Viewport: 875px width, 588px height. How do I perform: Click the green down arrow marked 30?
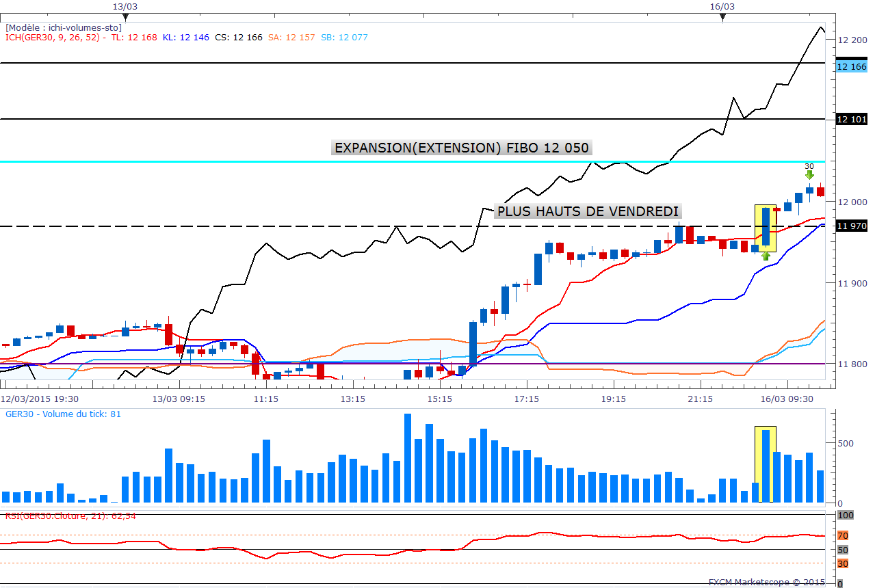click(809, 174)
